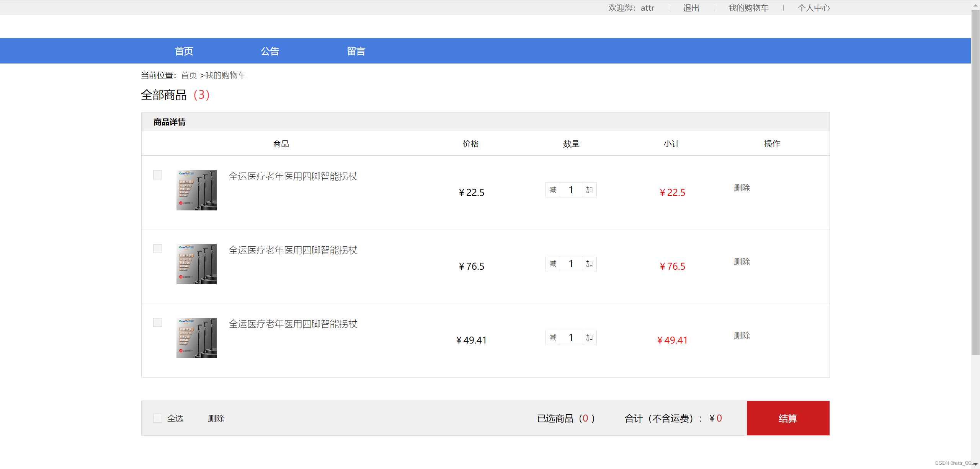The height and width of the screenshot is (469, 980).
Task: Open 个人中心 in the top bar
Action: tap(813, 8)
